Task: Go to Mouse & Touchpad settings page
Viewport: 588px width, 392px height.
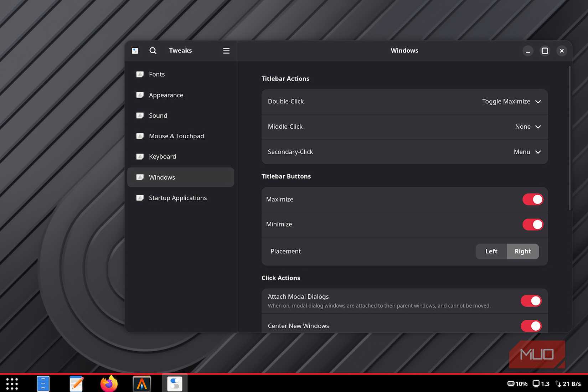Action: (181, 136)
